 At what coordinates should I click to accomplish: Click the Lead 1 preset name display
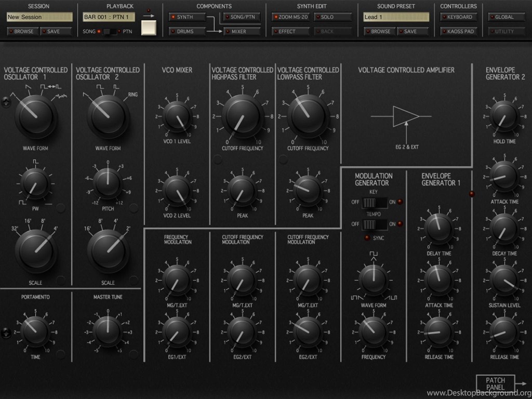point(396,17)
